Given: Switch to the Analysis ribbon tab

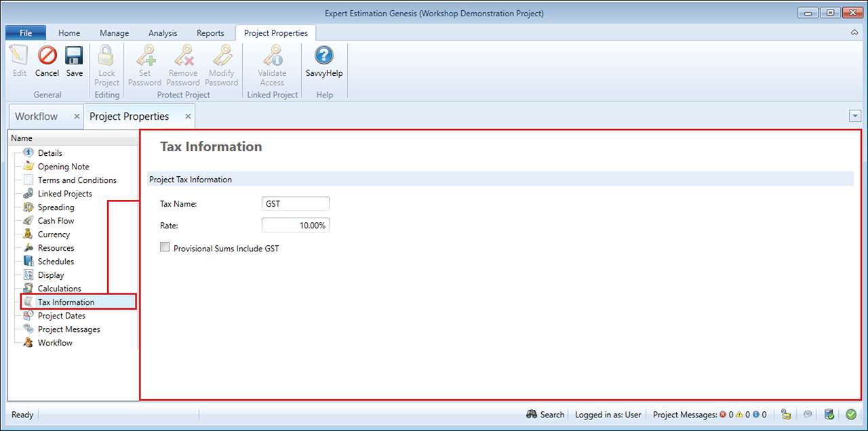Looking at the screenshot, I should coord(162,33).
